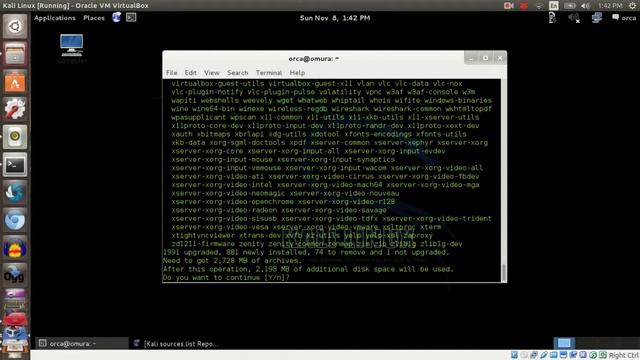
Task: Launch the Audacity headphones icon in dock
Action: (15, 248)
